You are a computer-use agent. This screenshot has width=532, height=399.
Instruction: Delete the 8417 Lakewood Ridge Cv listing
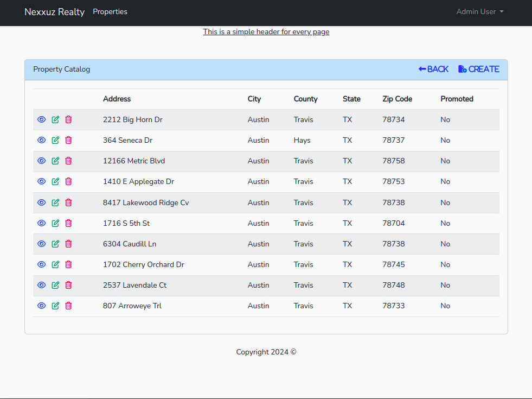pyautogui.click(x=68, y=202)
